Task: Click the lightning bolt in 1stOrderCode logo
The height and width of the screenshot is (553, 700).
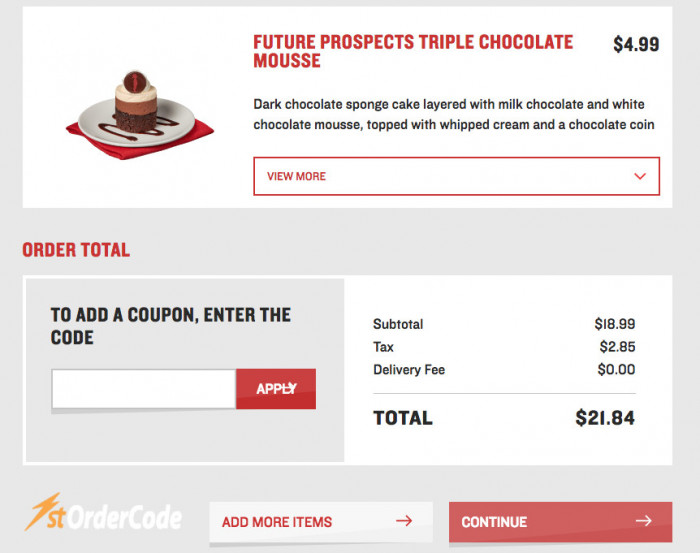Action: pyautogui.click(x=42, y=511)
